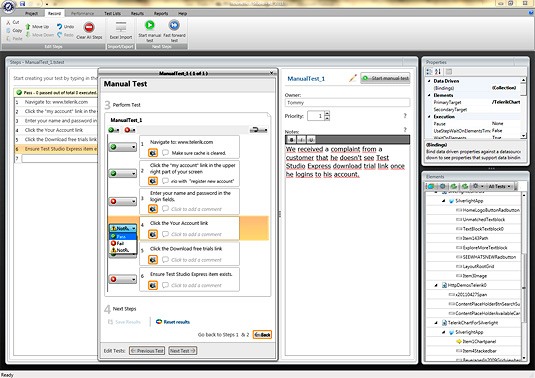Image resolution: width=535 pixels, height=378 pixels.
Task: Open the Reports tab
Action: pyautogui.click(x=161, y=14)
